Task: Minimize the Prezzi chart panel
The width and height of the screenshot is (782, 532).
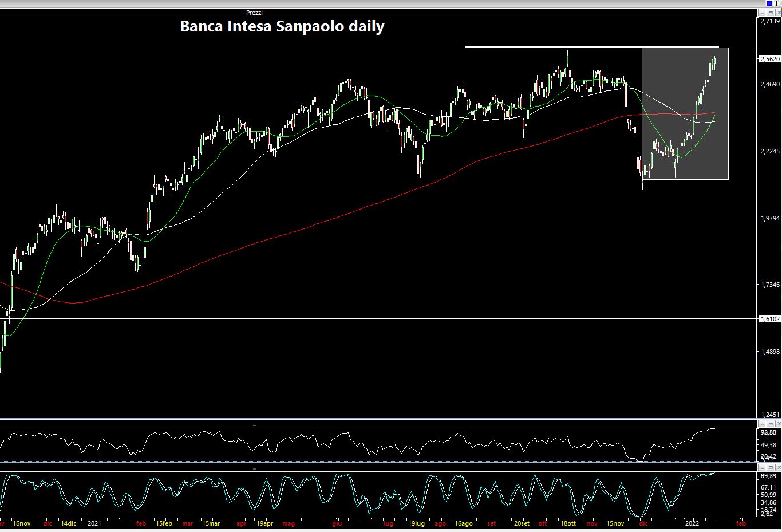Action: click(x=763, y=13)
